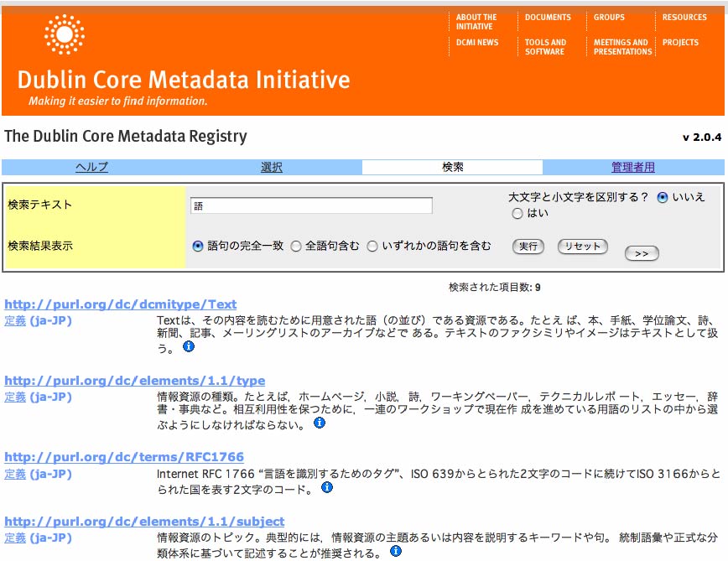Click info icon after RFC1766 definition

click(327, 487)
